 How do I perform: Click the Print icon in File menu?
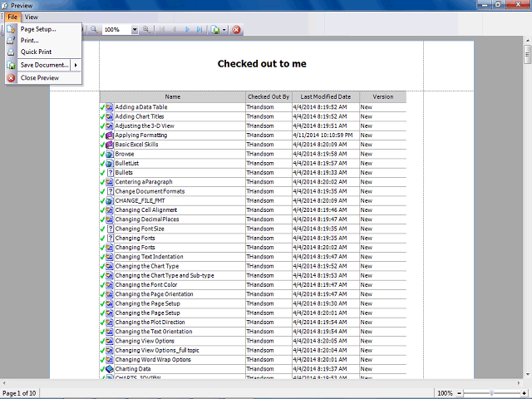pyautogui.click(x=11, y=41)
